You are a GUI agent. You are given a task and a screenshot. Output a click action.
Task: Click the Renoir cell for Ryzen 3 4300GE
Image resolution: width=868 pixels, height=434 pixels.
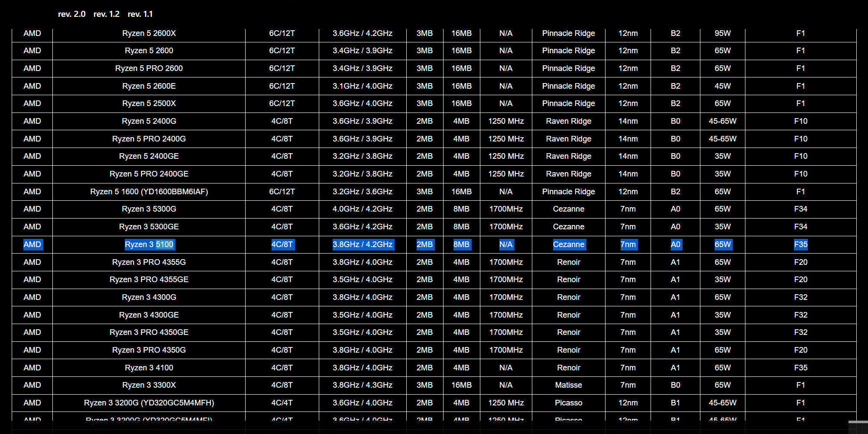click(569, 315)
